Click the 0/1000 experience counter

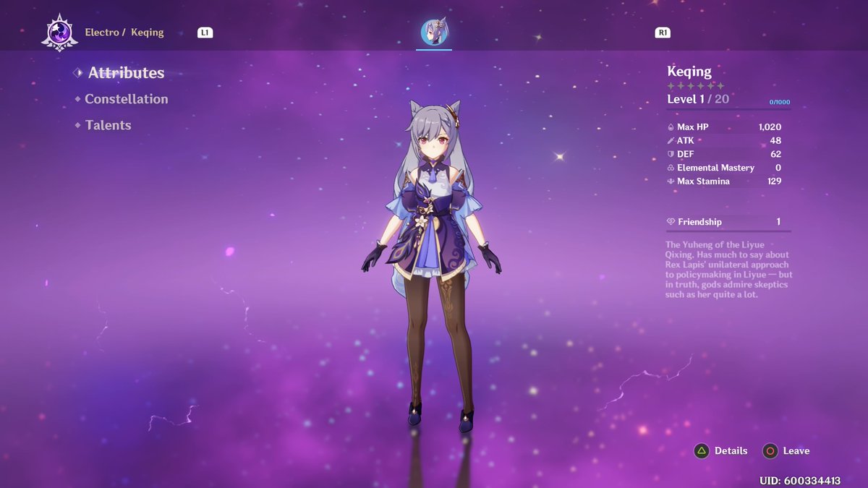point(780,103)
